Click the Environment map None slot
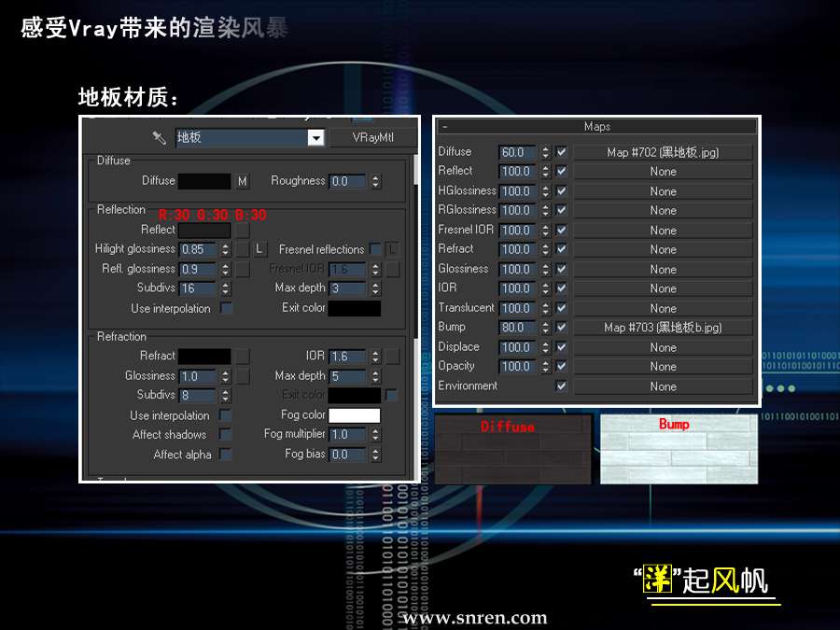 663,386
